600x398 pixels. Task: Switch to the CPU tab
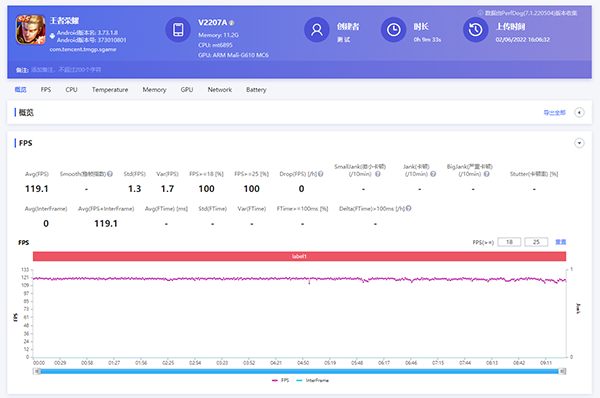pos(72,90)
